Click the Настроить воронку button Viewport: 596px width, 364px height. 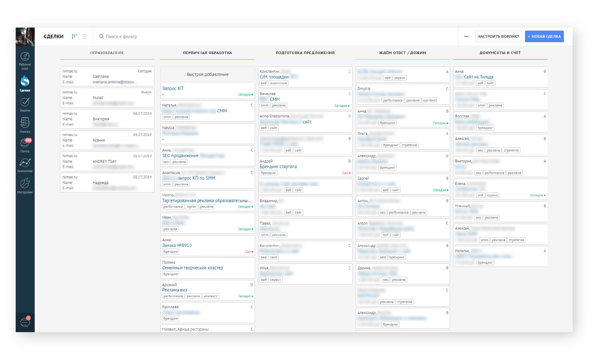tap(498, 37)
